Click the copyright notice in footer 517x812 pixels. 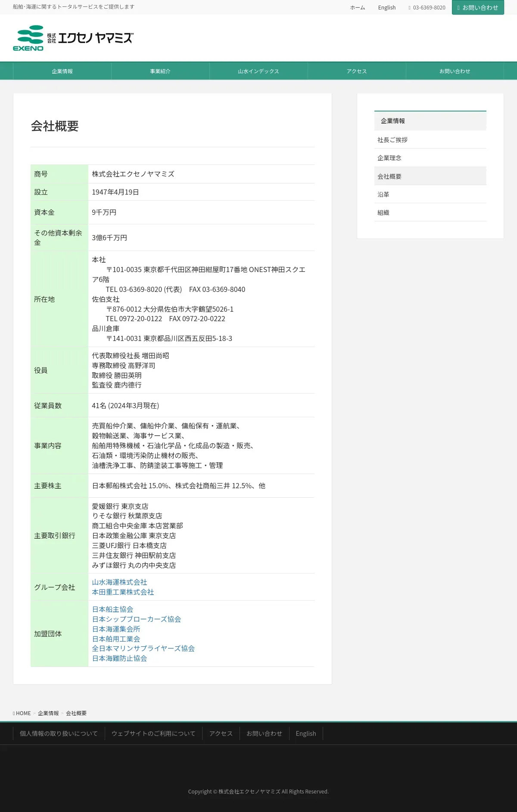point(258,791)
